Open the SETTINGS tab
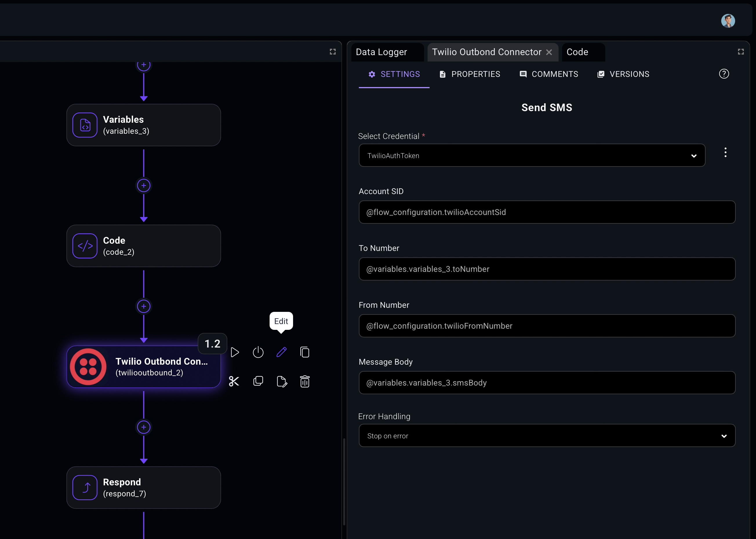This screenshot has height=539, width=756. pyautogui.click(x=394, y=74)
